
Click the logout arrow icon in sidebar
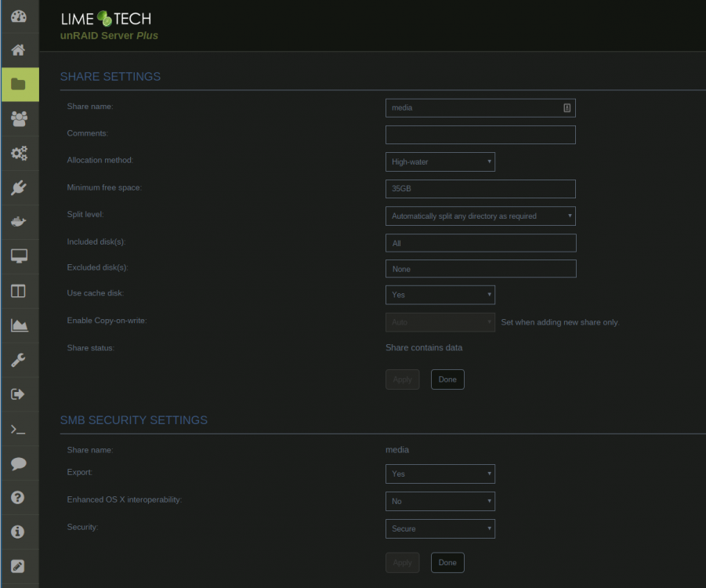[x=17, y=394]
